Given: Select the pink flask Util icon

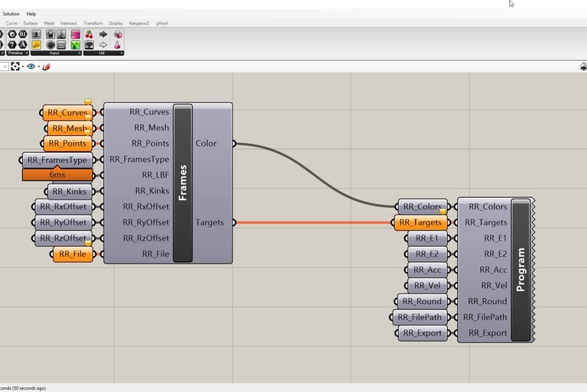Looking at the screenshot, I should coord(118,45).
